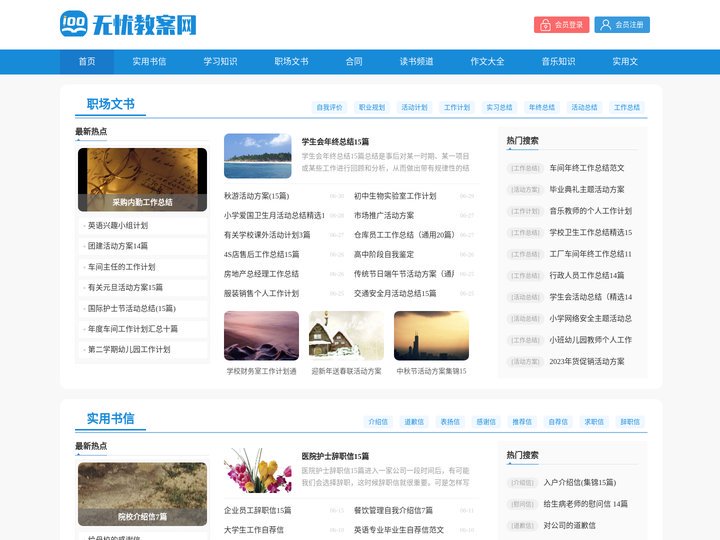Screen dimensions: 720x540
Task: Click the 道歉信 tag
Action: (x=414, y=422)
